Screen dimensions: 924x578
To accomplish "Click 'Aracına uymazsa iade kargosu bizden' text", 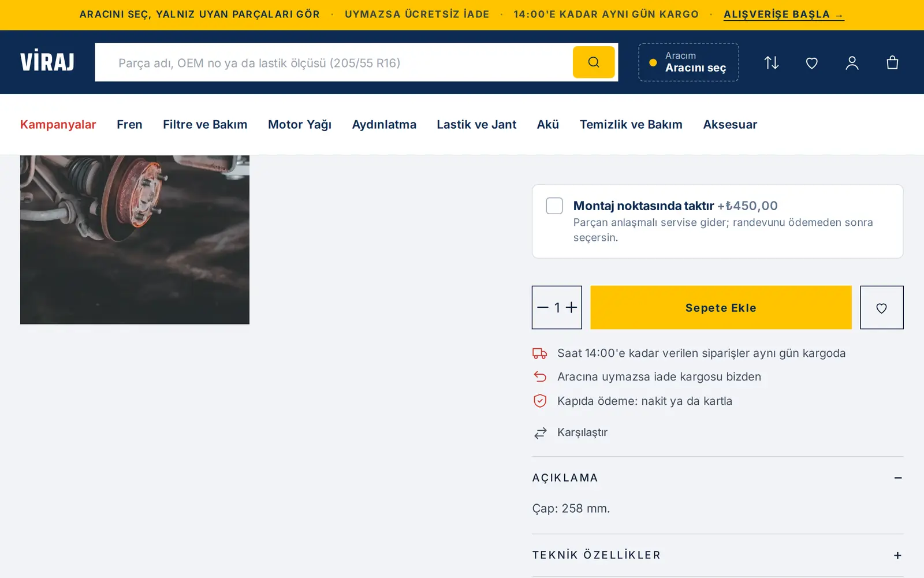I will [x=659, y=377].
